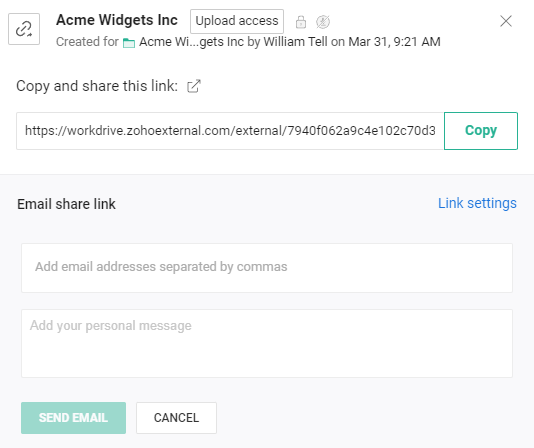This screenshot has height=448, width=534.
Task: Click the password lock icon
Action: [x=301, y=22]
